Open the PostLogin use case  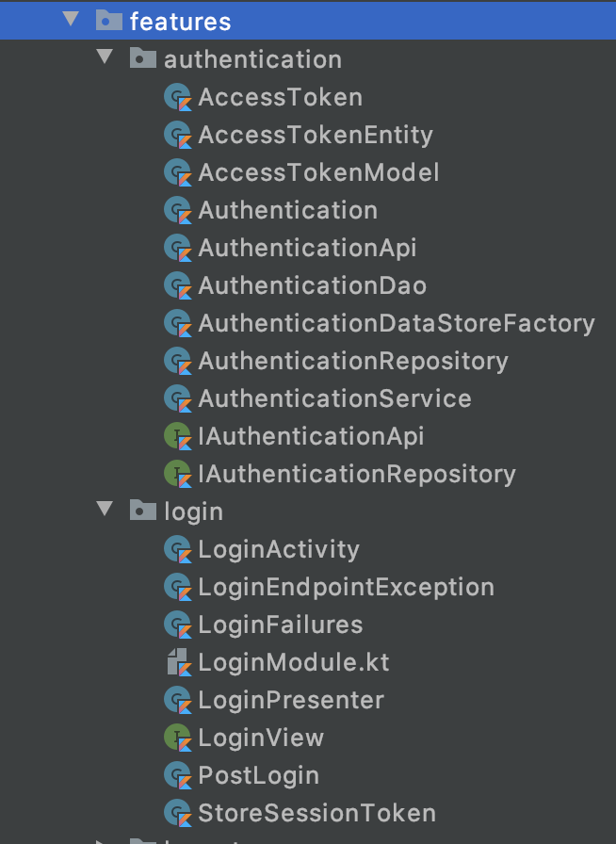[x=259, y=775]
